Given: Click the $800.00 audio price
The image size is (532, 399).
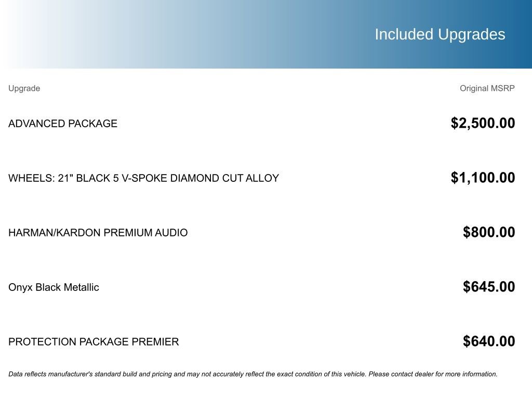Looking at the screenshot, I should click(489, 232).
